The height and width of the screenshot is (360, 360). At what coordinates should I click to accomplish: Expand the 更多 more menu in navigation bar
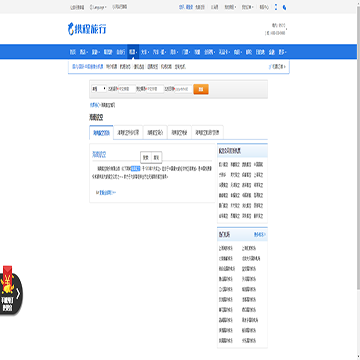(283, 52)
